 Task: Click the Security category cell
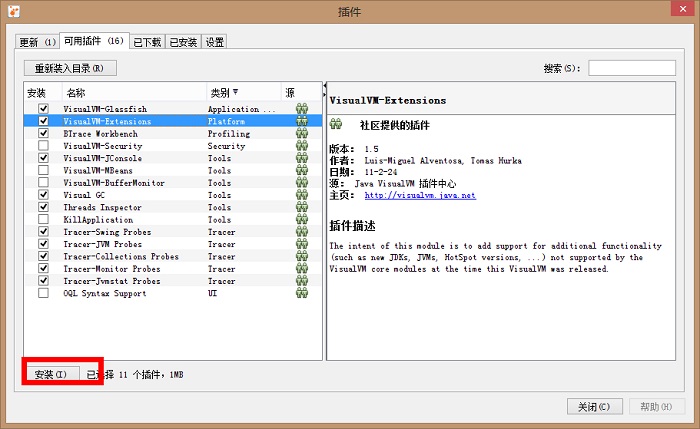pos(226,146)
